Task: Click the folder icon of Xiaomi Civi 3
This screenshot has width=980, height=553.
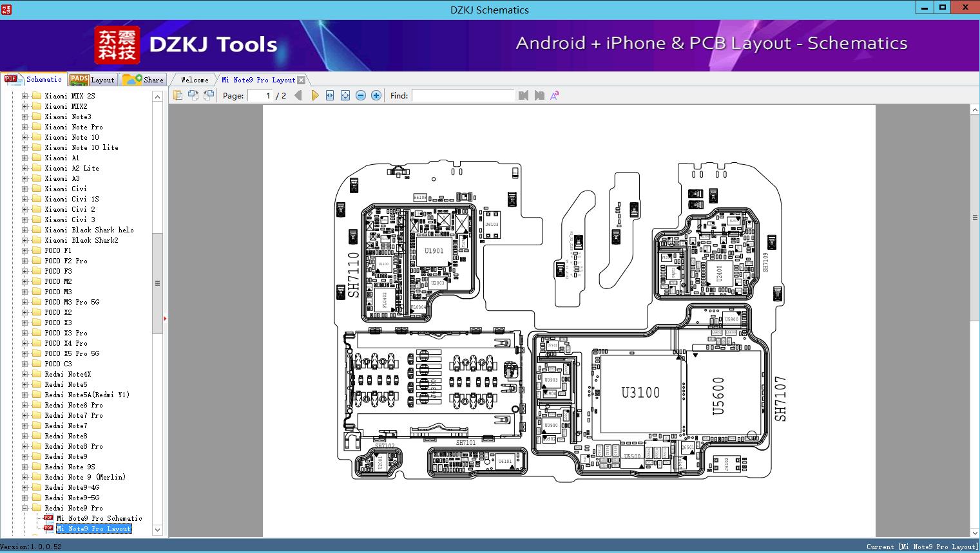Action: [x=37, y=220]
